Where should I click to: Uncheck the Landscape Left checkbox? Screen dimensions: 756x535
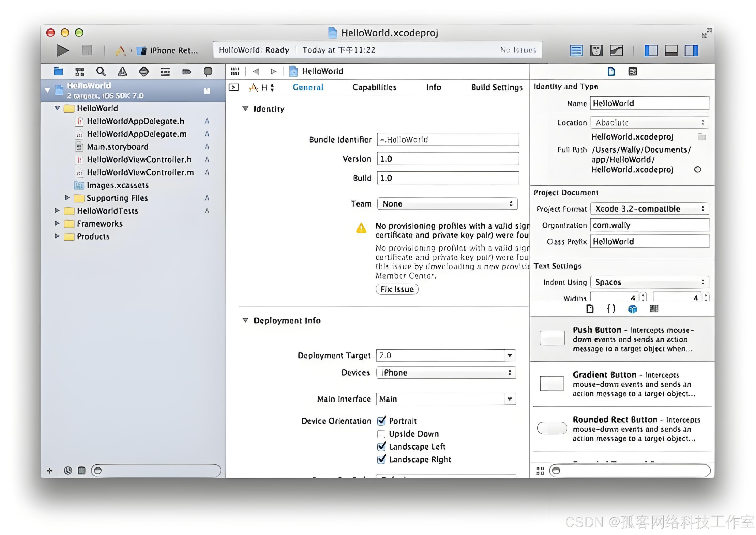(x=381, y=446)
